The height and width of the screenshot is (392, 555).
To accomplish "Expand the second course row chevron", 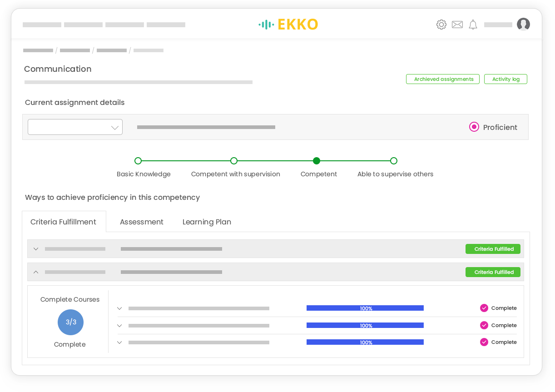I will 119,326.
